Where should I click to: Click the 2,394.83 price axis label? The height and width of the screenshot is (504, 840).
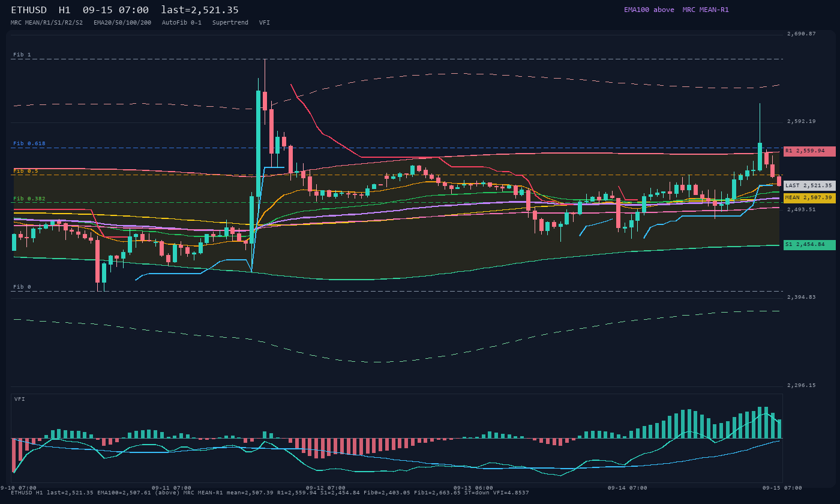pos(802,297)
